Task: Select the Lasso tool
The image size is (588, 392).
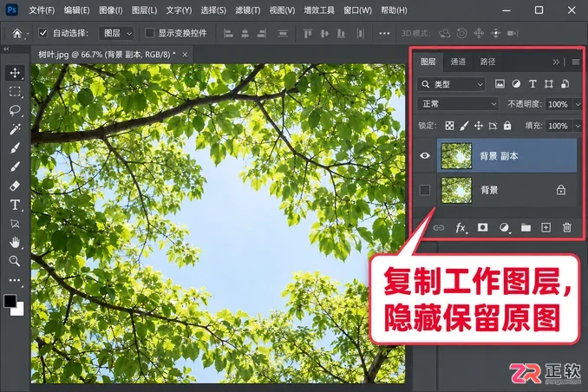Action: tap(15, 110)
